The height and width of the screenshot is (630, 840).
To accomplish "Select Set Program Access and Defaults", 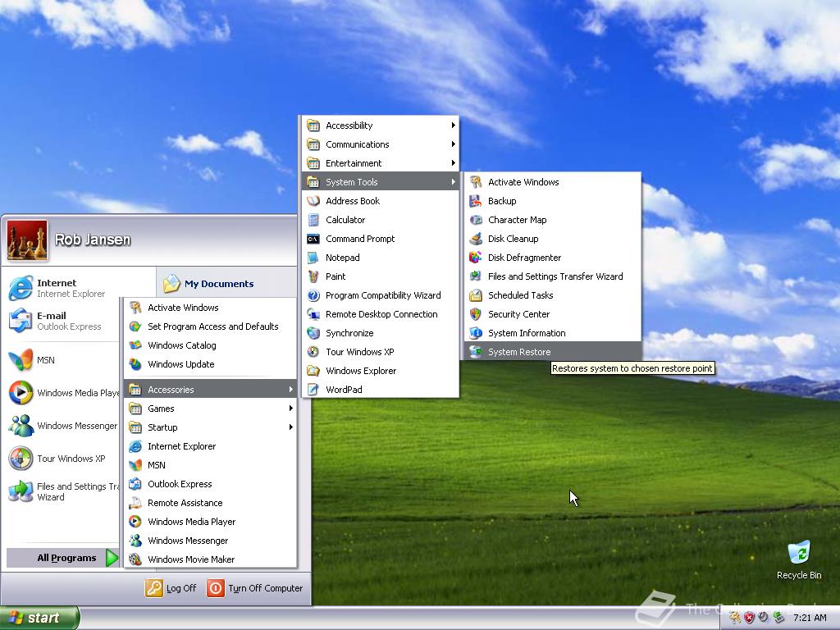I will [x=210, y=326].
